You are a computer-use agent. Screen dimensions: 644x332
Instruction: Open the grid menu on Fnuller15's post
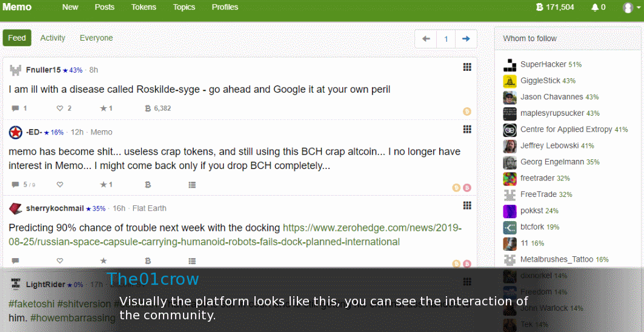pyautogui.click(x=467, y=67)
